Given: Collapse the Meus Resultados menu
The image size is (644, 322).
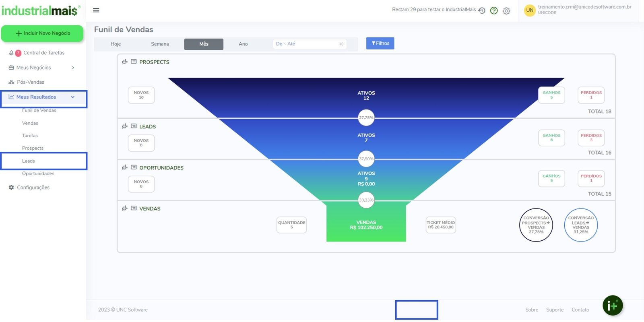Looking at the screenshot, I should tap(73, 97).
